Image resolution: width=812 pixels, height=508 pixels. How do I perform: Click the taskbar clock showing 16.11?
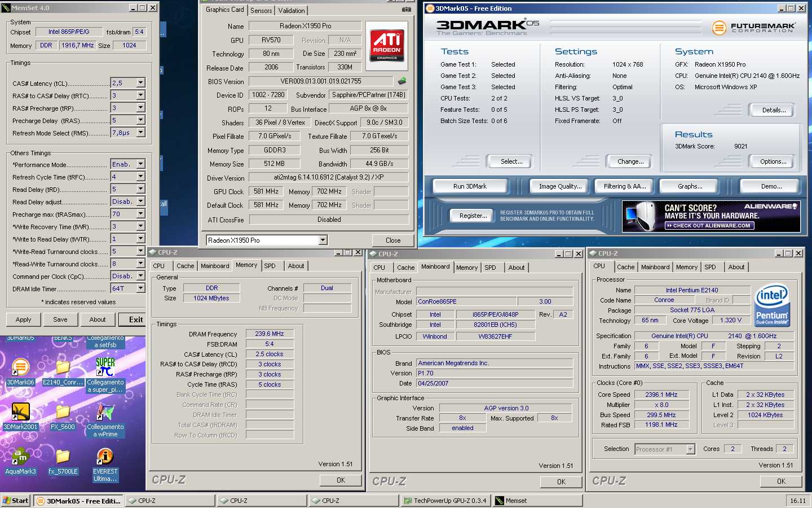coord(797,501)
